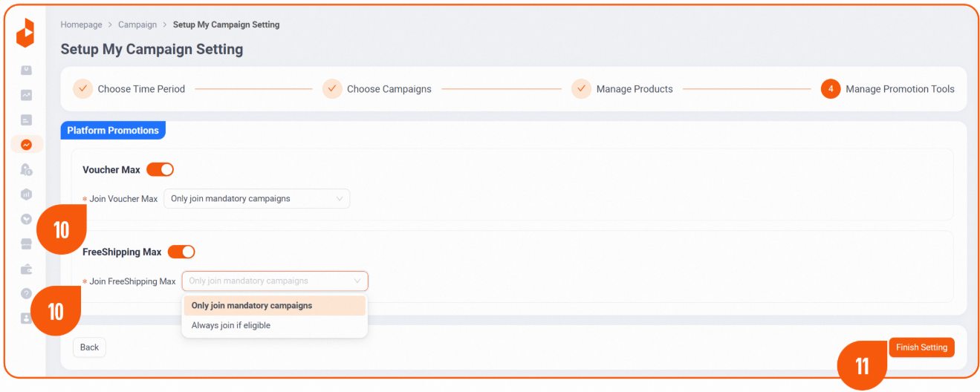This screenshot has width=980, height=392.
Task: Click the Homepage breadcrumb link
Action: (x=81, y=24)
